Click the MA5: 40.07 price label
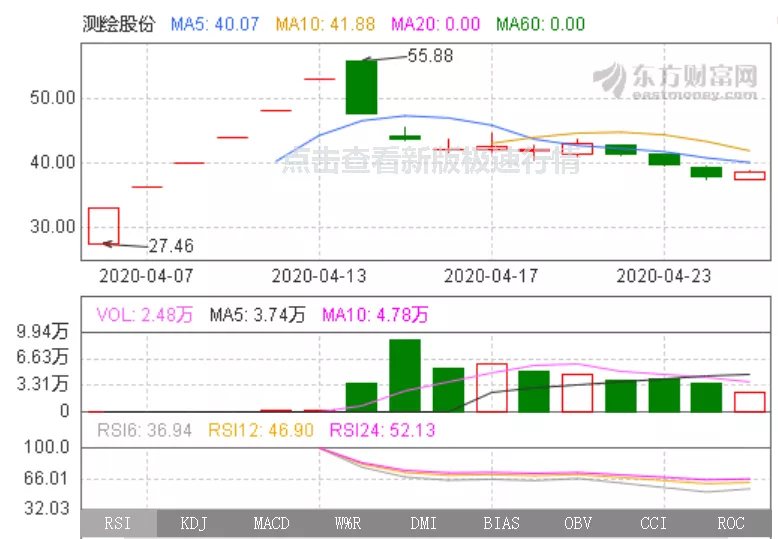 tap(215, 24)
